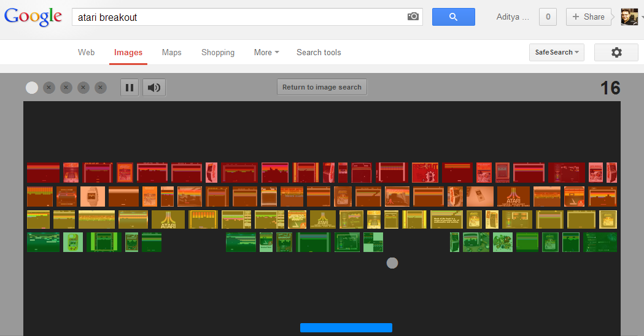Open the settings gear menu
The height and width of the screenshot is (336, 644).
pyautogui.click(x=616, y=53)
